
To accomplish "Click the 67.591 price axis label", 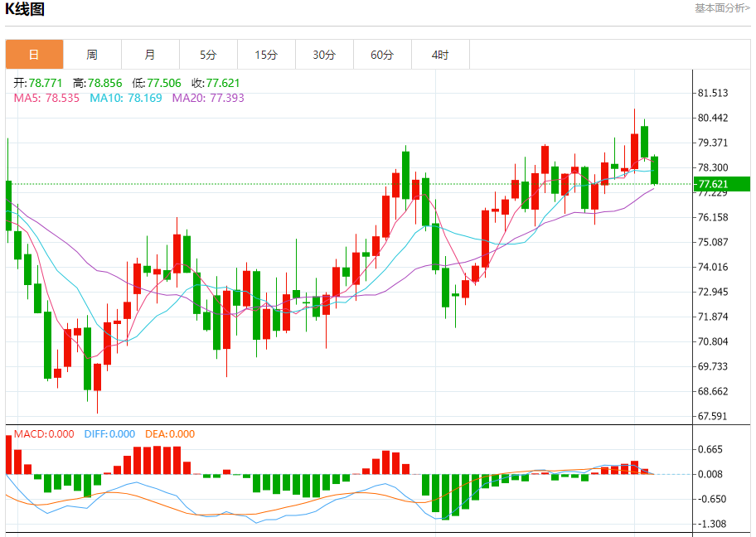I will pyautogui.click(x=713, y=416).
